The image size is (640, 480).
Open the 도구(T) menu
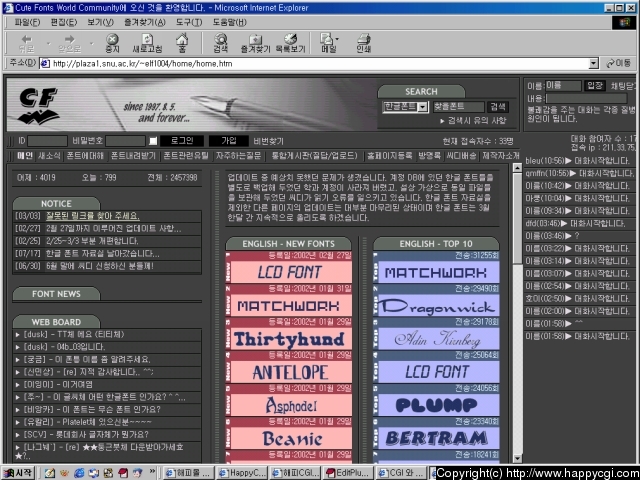(189, 22)
